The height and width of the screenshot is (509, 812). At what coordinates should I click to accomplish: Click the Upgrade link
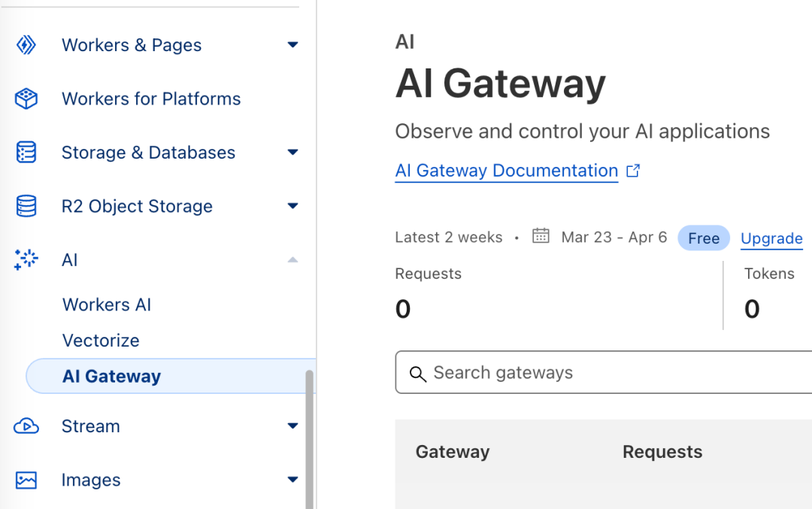coord(771,238)
